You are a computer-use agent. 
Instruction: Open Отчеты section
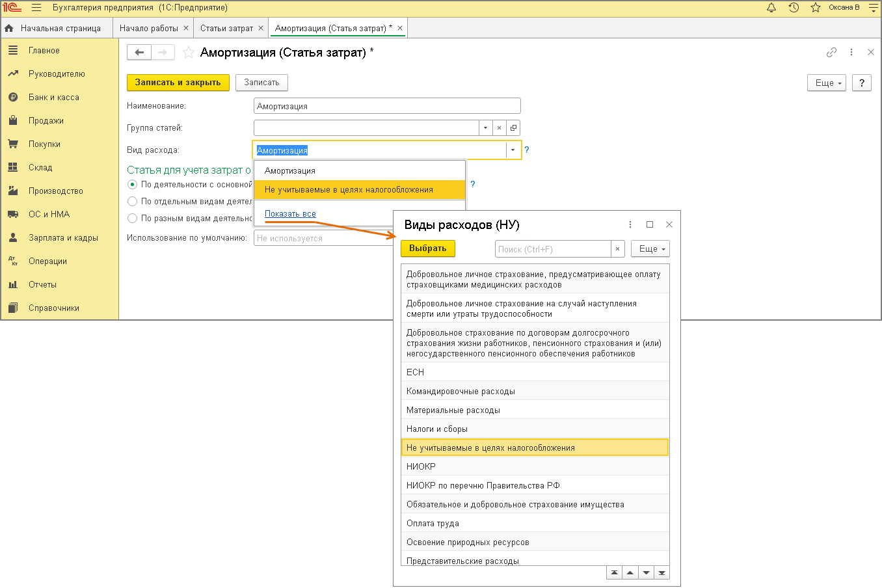[59, 284]
